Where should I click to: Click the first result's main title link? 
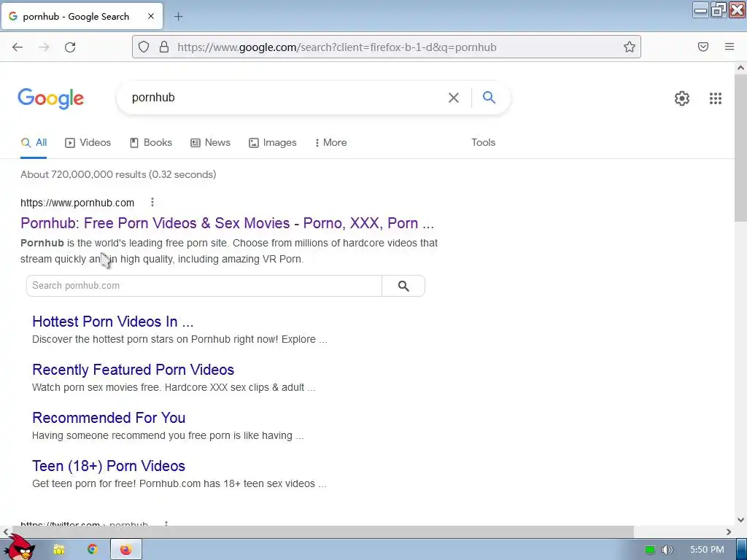(228, 223)
